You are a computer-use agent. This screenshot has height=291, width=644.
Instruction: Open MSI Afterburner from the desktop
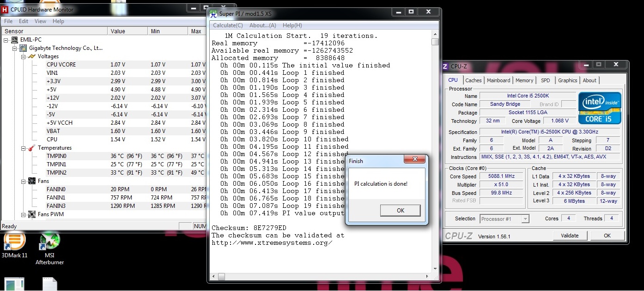(x=49, y=242)
